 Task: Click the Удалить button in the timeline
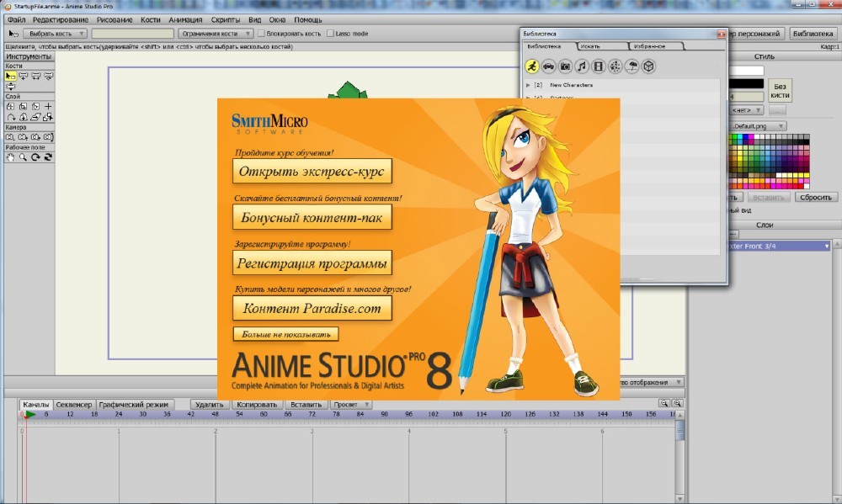(210, 405)
